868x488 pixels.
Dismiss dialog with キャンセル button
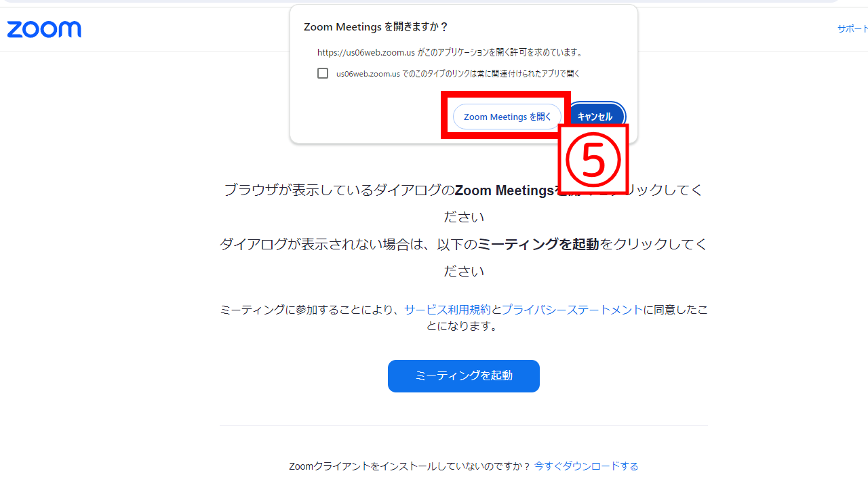[x=595, y=117]
